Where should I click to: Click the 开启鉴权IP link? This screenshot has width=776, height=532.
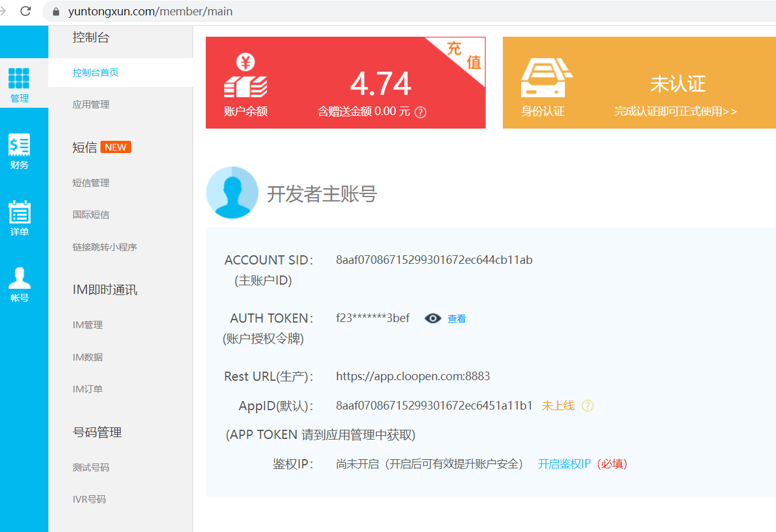click(x=564, y=464)
